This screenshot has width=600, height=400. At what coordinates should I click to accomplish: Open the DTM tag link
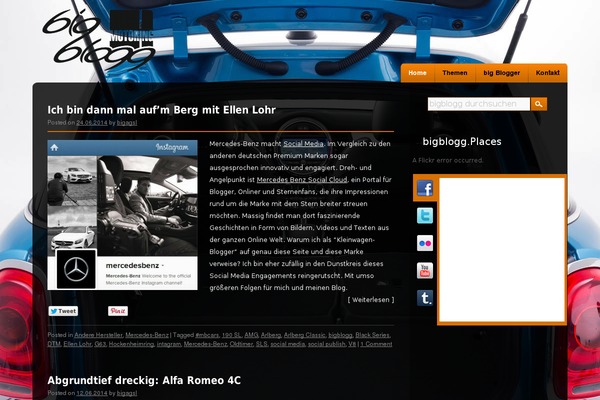(x=54, y=344)
